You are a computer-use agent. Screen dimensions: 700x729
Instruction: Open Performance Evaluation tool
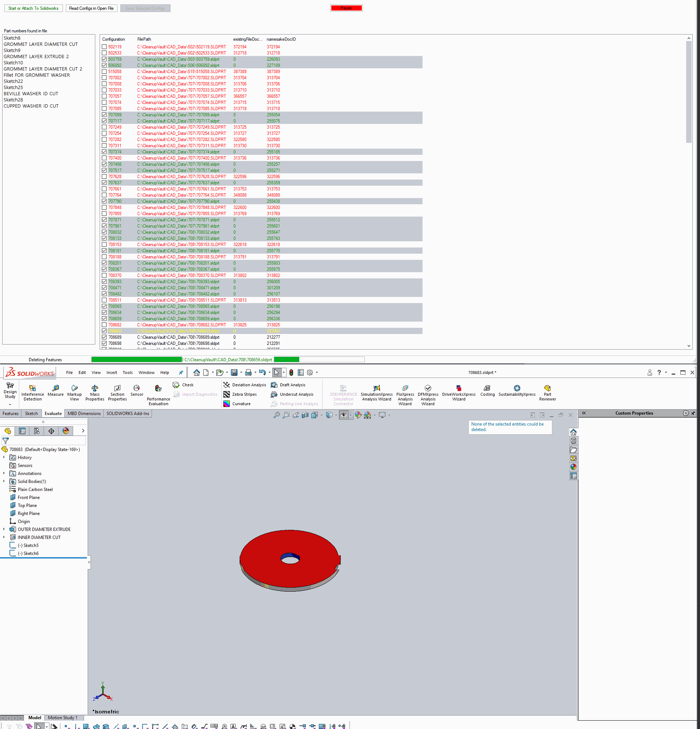click(158, 388)
